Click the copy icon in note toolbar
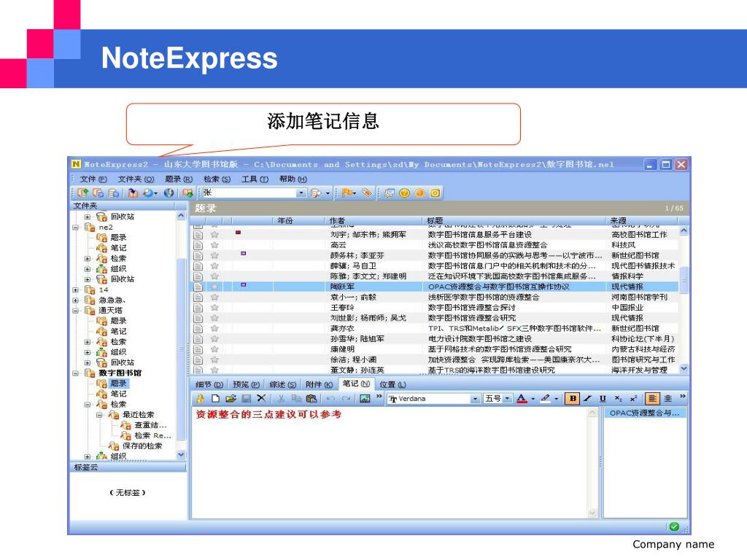The width and height of the screenshot is (747, 560). (x=296, y=399)
